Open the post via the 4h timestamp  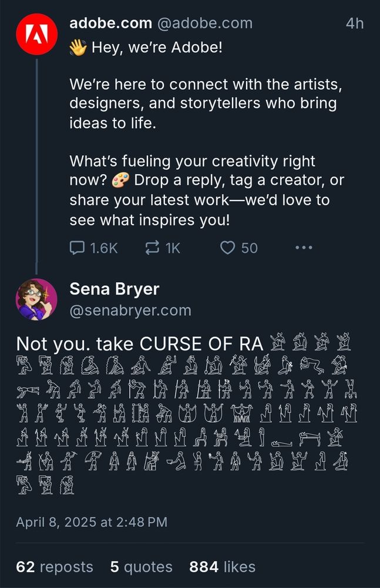(354, 24)
